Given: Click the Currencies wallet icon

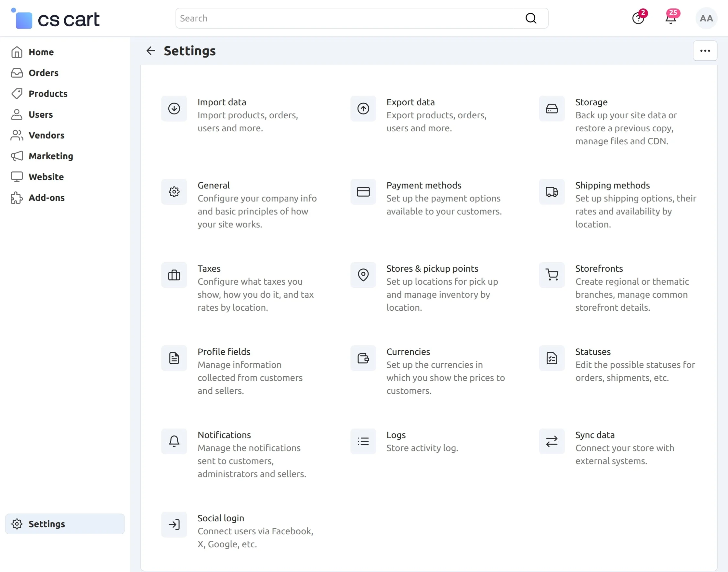Looking at the screenshot, I should point(363,358).
